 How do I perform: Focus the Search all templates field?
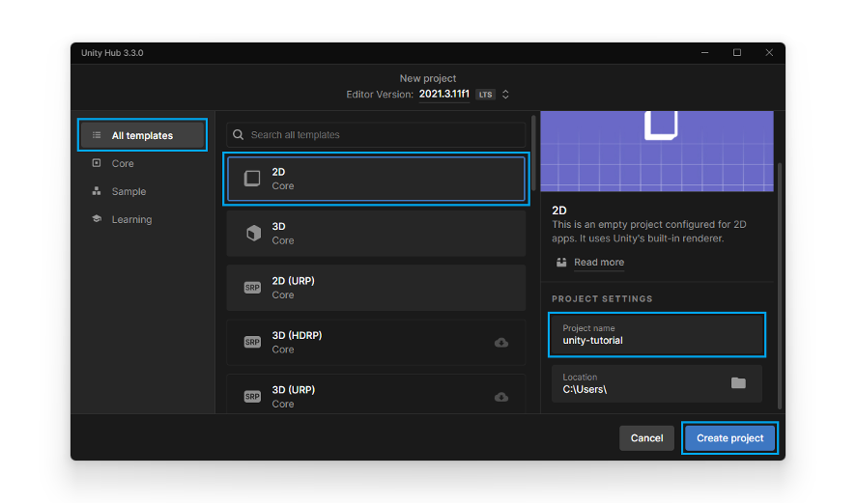(x=376, y=135)
